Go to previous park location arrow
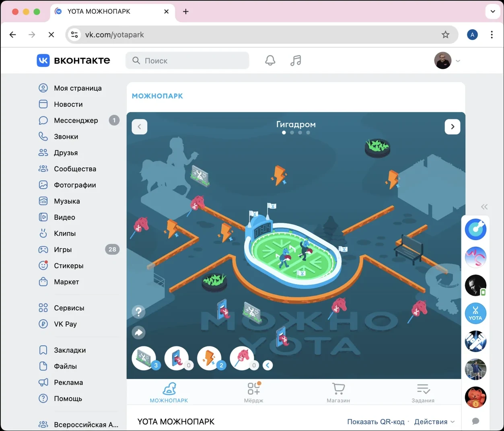This screenshot has width=504, height=431. pos(140,127)
